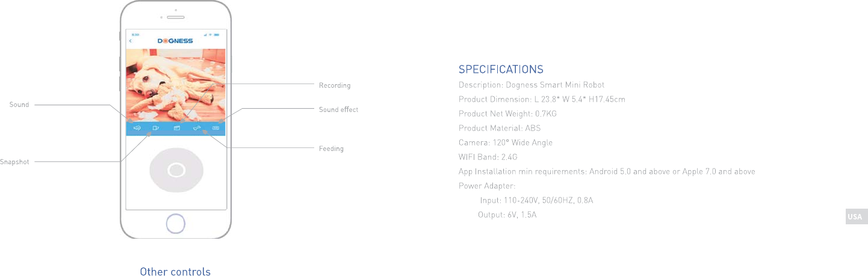Start recording with the clapboard icon
The width and height of the screenshot is (868, 276).
(177, 128)
